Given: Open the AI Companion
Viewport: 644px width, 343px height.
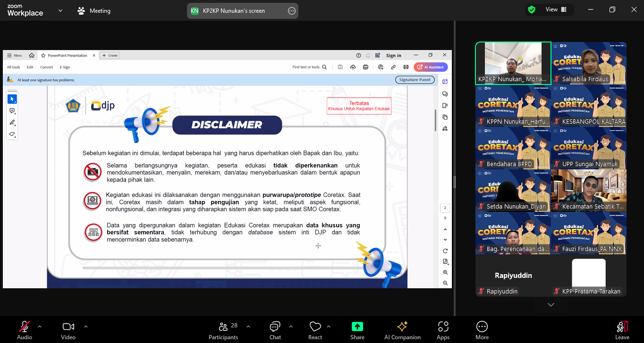Looking at the screenshot, I should tap(402, 329).
